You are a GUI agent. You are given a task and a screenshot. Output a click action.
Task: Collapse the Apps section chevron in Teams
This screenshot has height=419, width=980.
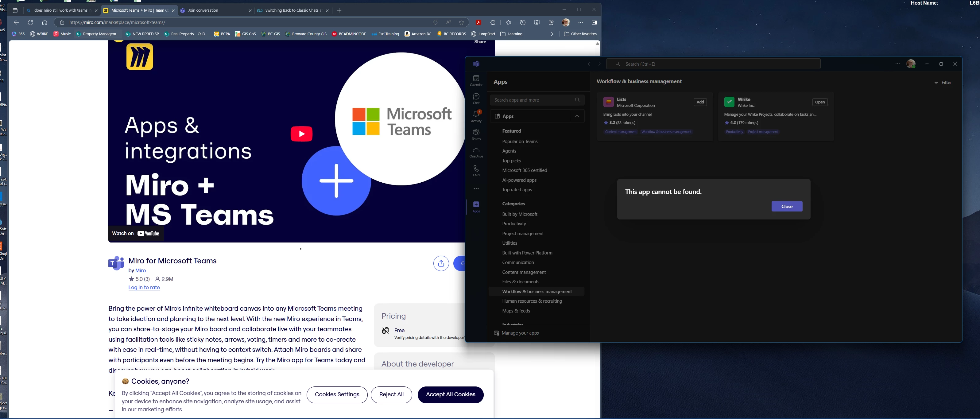coord(577,116)
